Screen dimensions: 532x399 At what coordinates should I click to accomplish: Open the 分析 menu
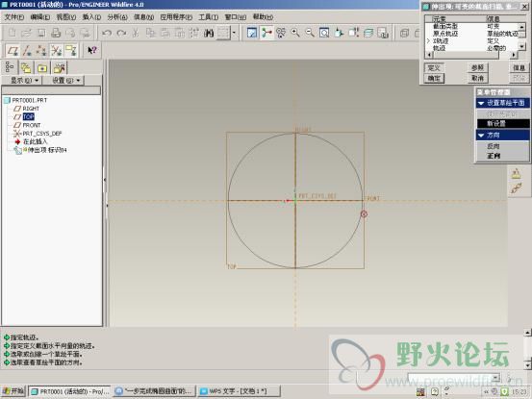pyautogui.click(x=117, y=17)
